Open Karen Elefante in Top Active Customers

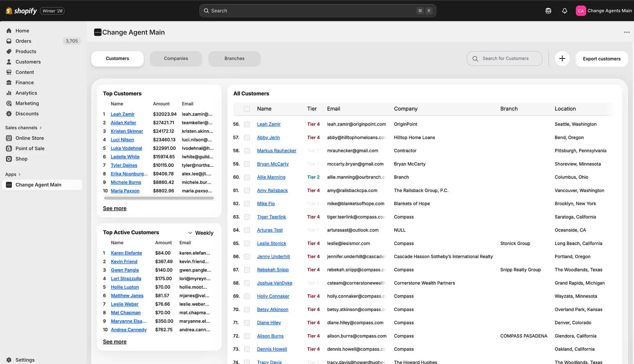[126, 253]
